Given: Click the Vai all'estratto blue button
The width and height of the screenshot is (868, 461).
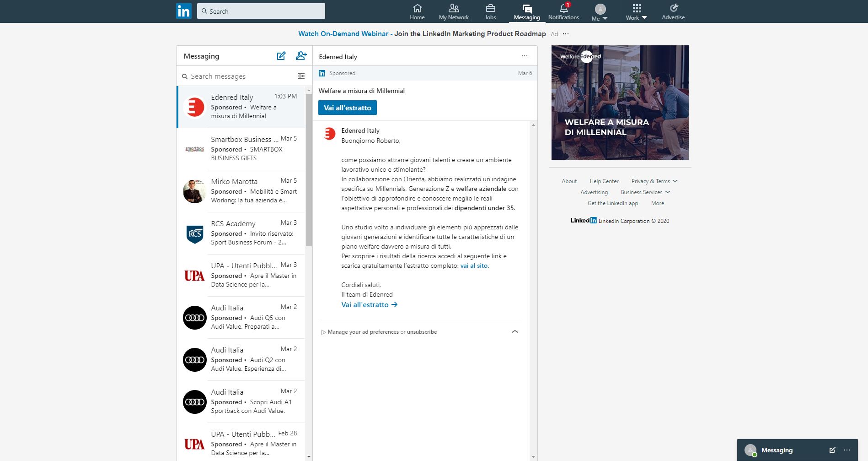Looking at the screenshot, I should 348,108.
